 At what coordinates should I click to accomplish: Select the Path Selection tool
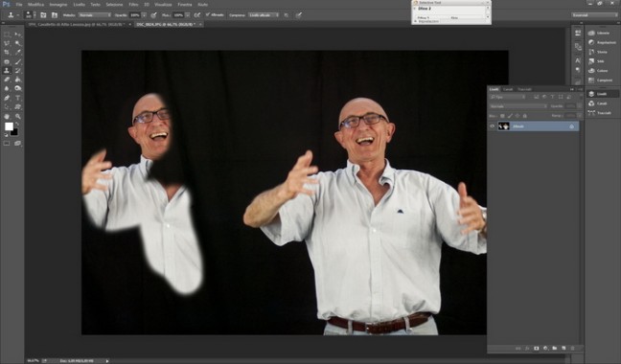point(7,107)
